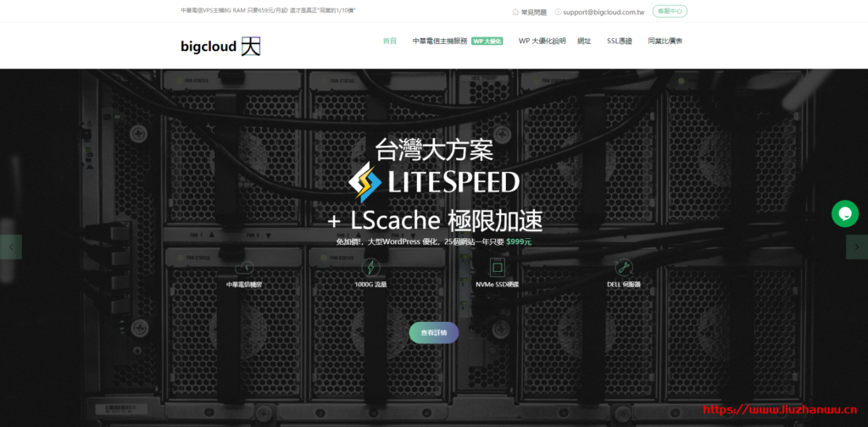868x427 pixels.
Task: Click the 中華電信機房 cloud icon
Action: (x=244, y=268)
